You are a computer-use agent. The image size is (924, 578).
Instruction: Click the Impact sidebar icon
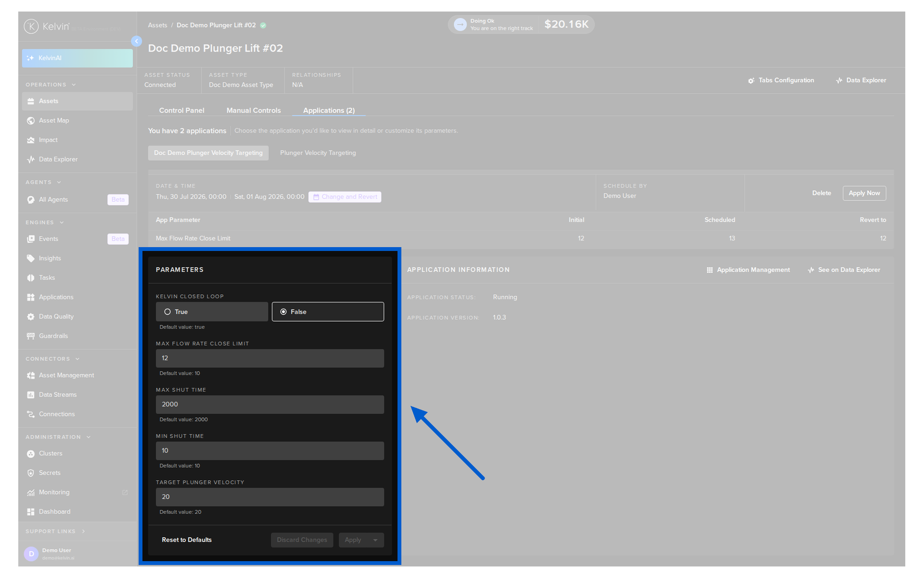[x=31, y=140]
